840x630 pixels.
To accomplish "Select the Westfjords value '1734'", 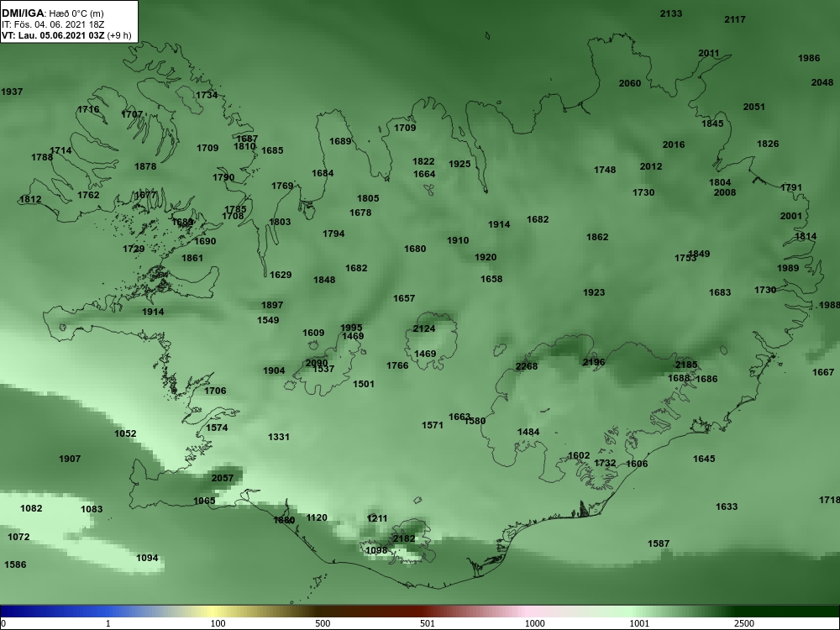I will coord(207,95).
